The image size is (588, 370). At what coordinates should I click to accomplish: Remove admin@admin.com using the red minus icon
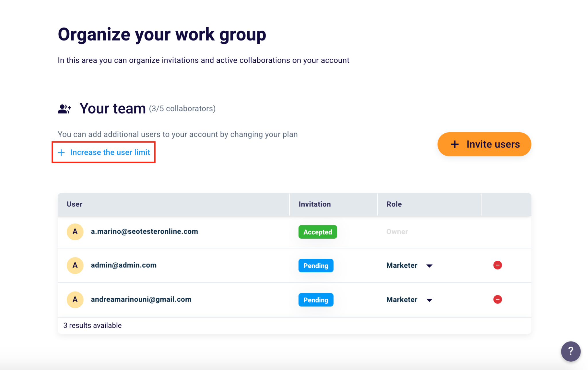coord(498,265)
